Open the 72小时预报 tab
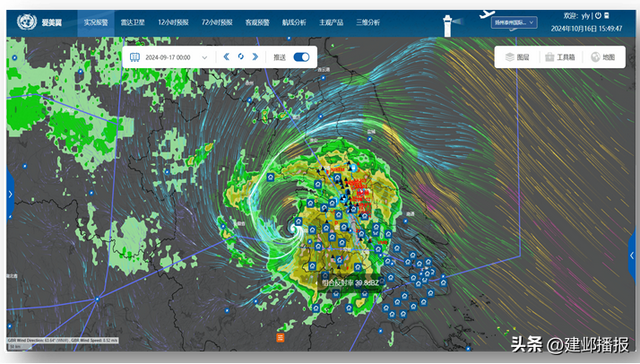 217,22
